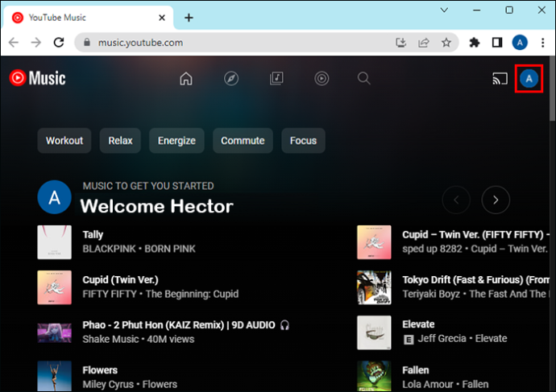Bookmark this page with star icon

pyautogui.click(x=446, y=43)
